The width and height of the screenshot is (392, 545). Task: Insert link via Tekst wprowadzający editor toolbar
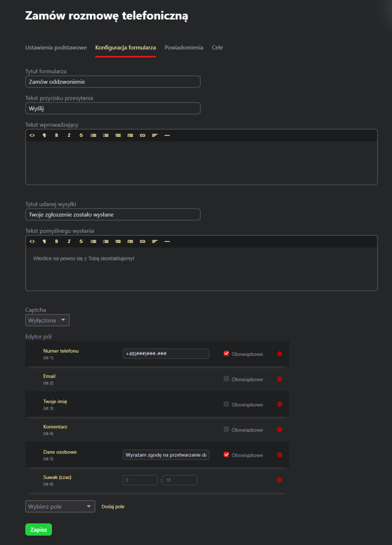point(142,136)
